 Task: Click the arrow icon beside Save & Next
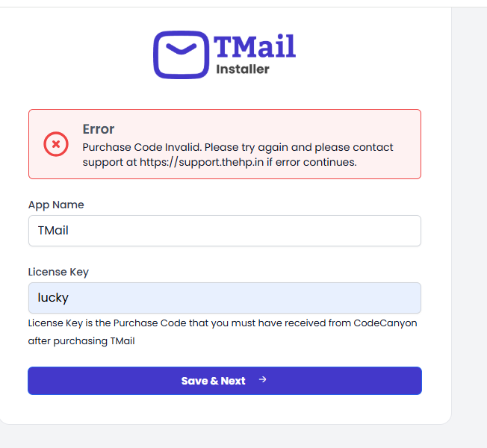262,380
